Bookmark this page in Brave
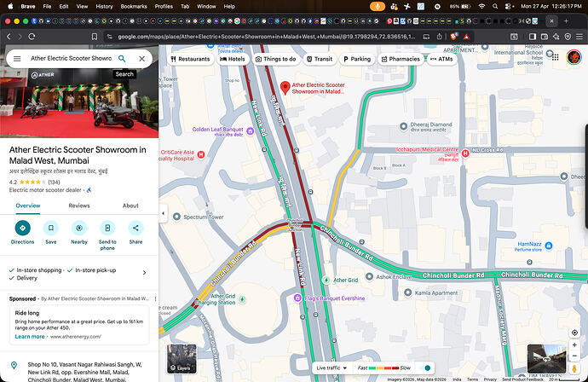 pyautogui.click(x=95, y=37)
